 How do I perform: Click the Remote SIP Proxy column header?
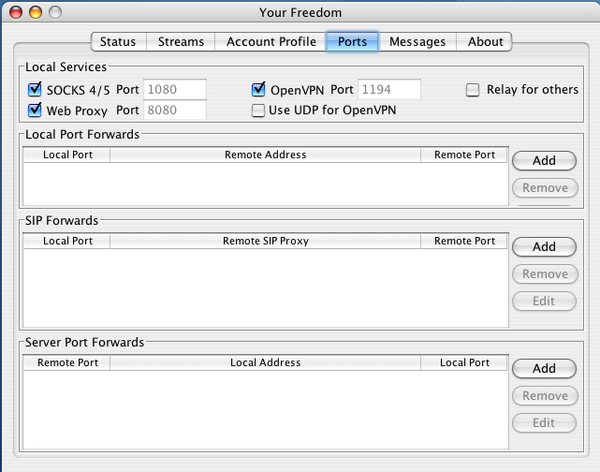(265, 241)
